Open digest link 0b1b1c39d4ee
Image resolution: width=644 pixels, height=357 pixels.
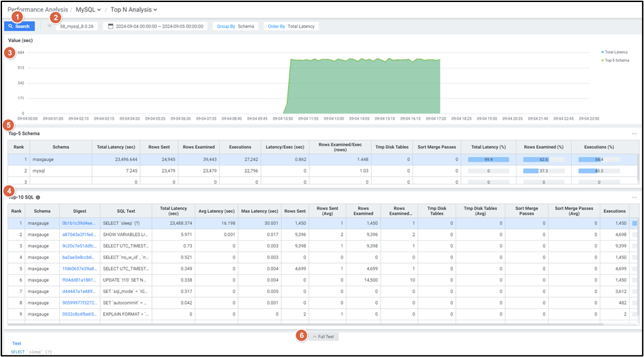(x=79, y=223)
